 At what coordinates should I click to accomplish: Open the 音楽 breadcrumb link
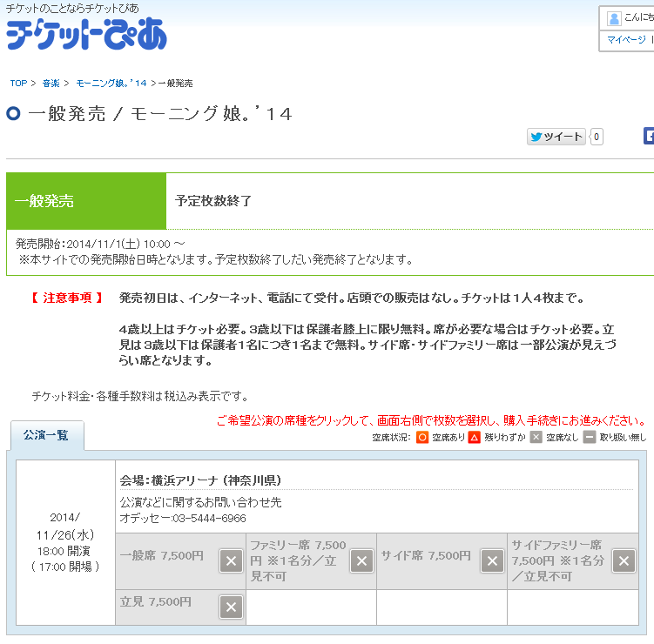(x=51, y=83)
